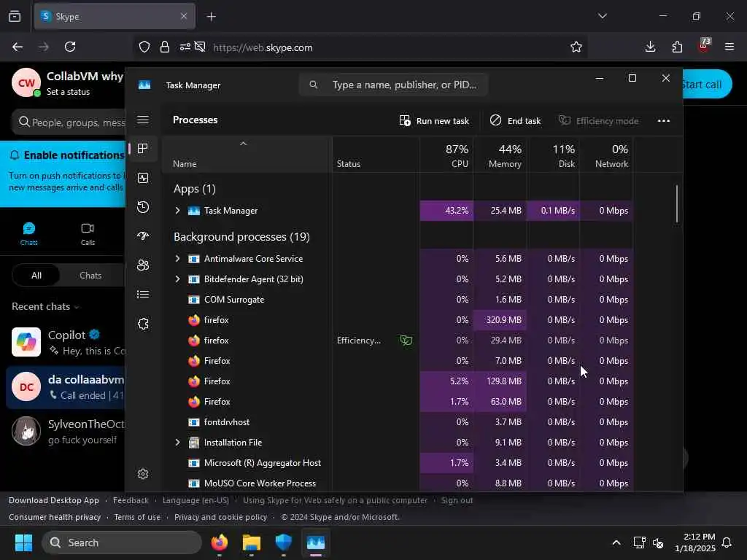Expand the Installation File process row
Screen dimensions: 747x560
pos(177,443)
